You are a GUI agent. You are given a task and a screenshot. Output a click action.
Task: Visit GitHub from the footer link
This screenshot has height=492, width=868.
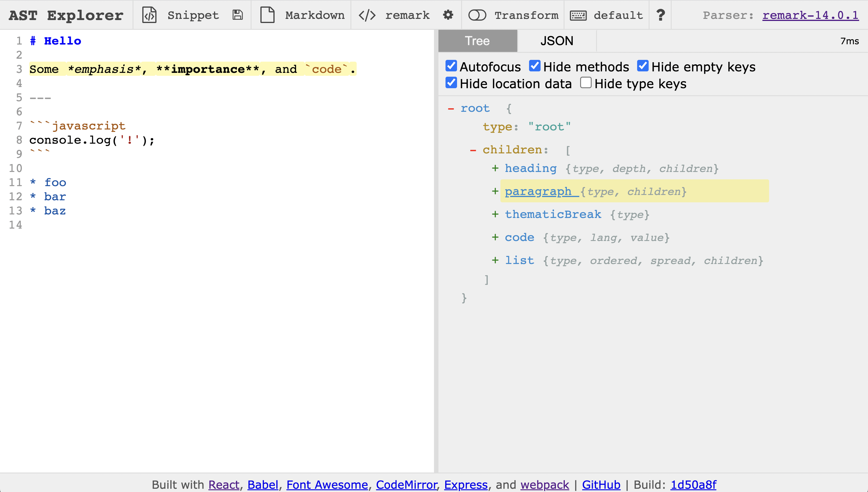(x=601, y=485)
